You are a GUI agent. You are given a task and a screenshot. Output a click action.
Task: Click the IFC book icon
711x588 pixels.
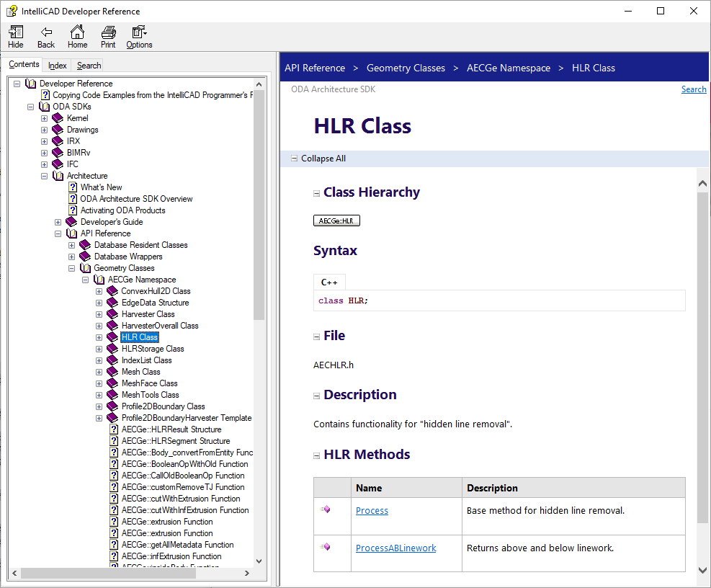pos(58,164)
